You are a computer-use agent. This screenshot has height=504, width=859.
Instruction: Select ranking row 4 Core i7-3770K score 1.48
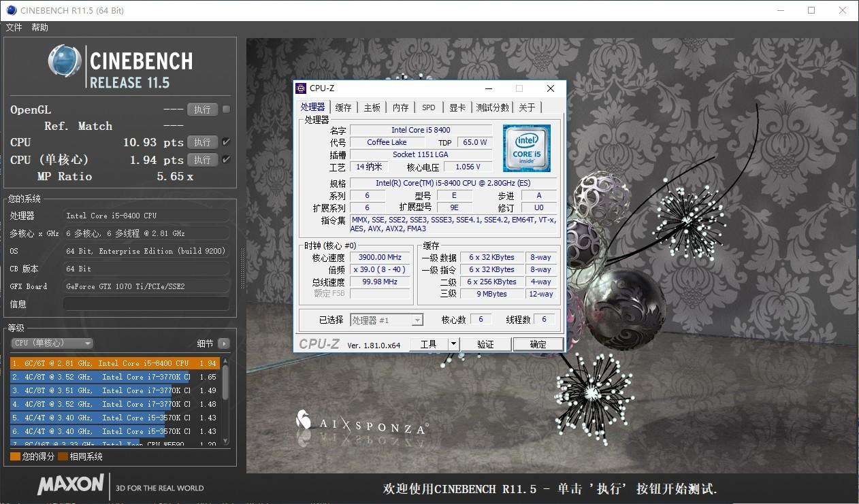[x=114, y=404]
